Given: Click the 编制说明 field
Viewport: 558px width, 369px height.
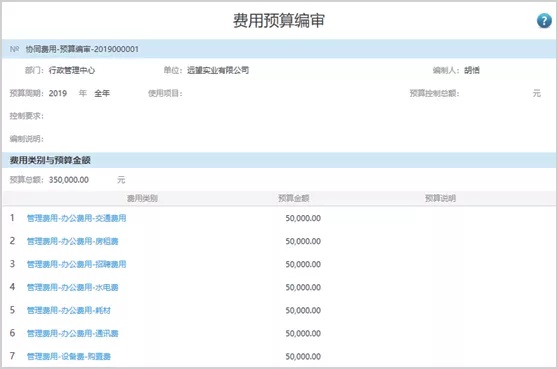Looking at the screenshot, I should (27, 139).
